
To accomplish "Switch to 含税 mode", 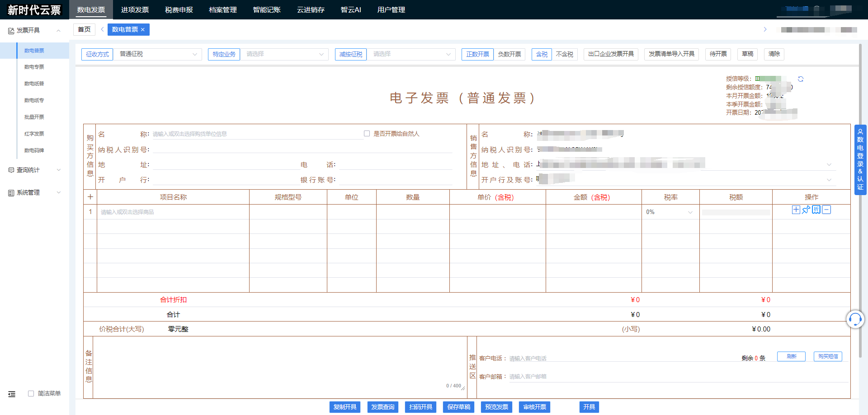I will pos(542,54).
